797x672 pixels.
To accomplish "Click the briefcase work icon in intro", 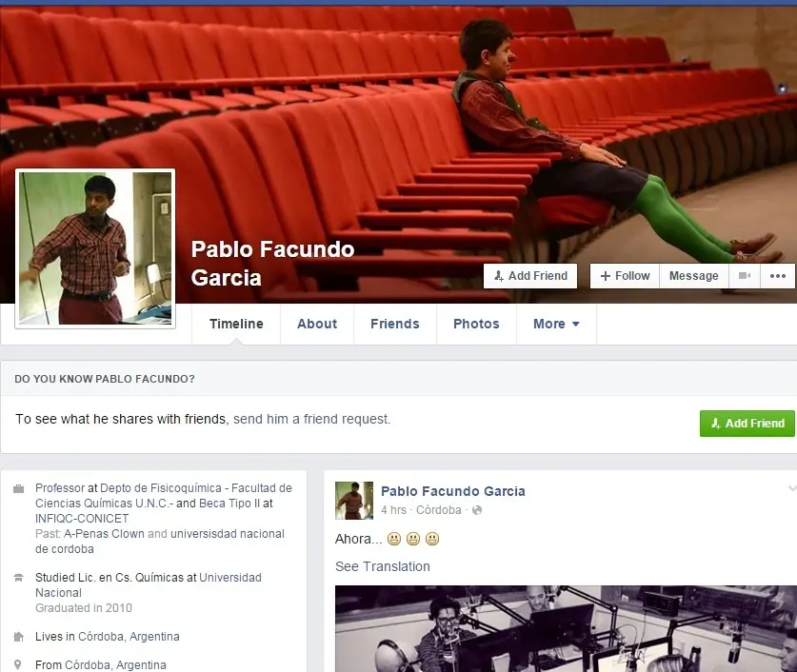I will click(x=18, y=488).
